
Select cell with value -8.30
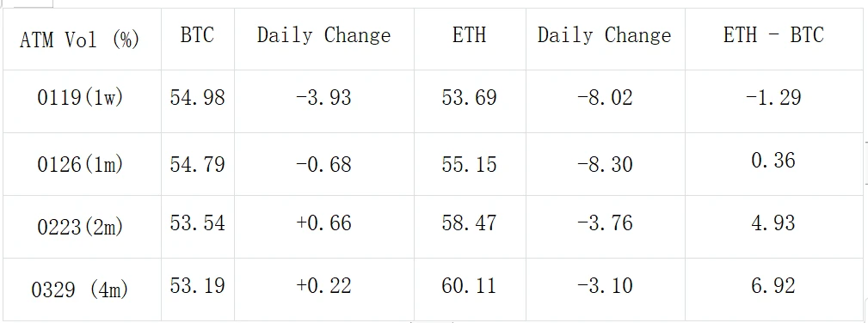click(x=605, y=164)
